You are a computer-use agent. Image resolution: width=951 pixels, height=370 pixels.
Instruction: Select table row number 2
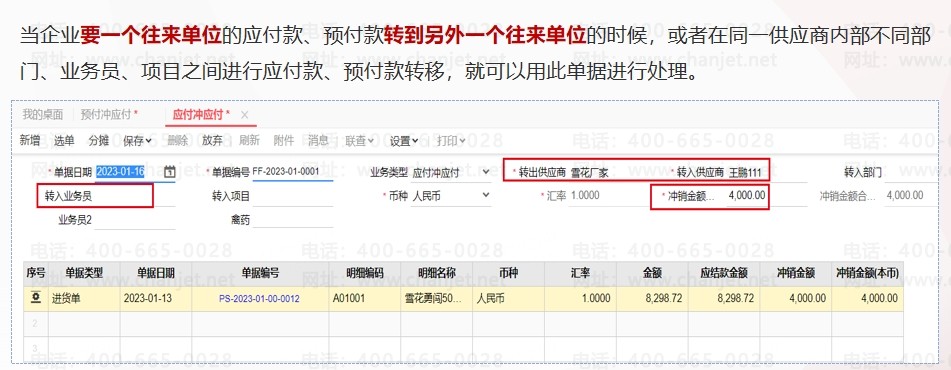(x=36, y=324)
